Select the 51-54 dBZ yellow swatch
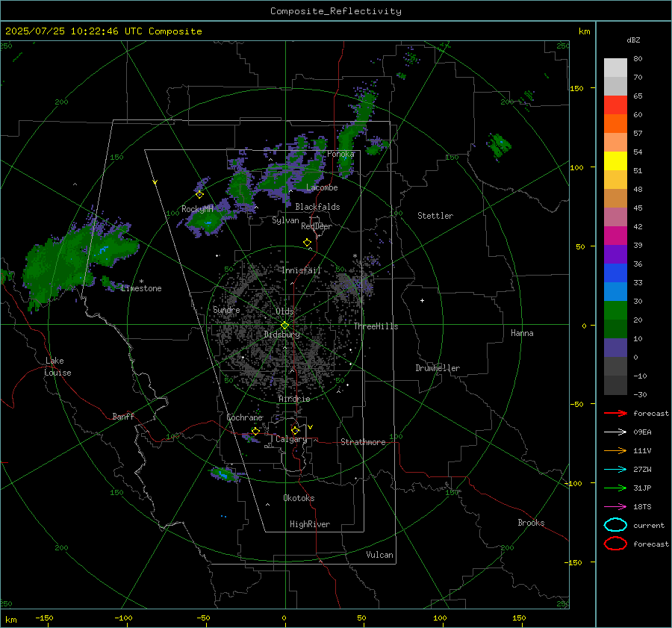This screenshot has width=672, height=628. pyautogui.click(x=615, y=161)
